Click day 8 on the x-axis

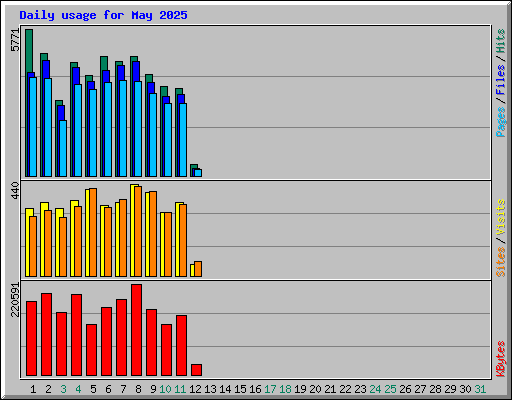[x=138, y=389]
